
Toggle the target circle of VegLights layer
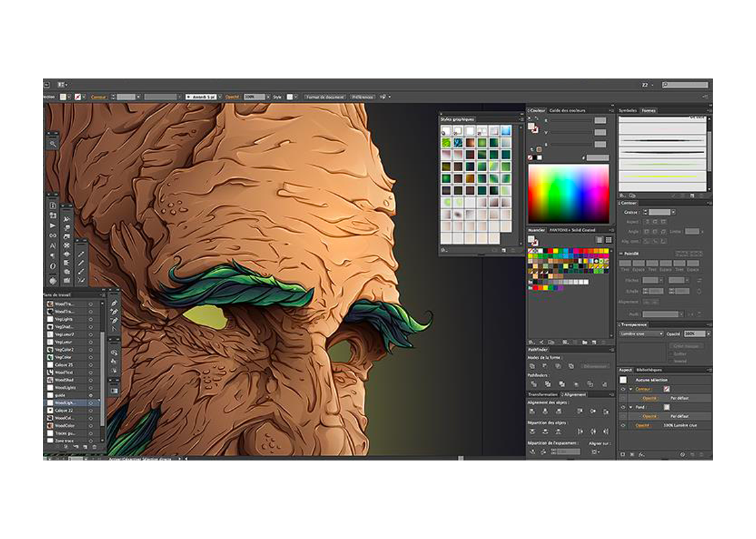[91, 319]
